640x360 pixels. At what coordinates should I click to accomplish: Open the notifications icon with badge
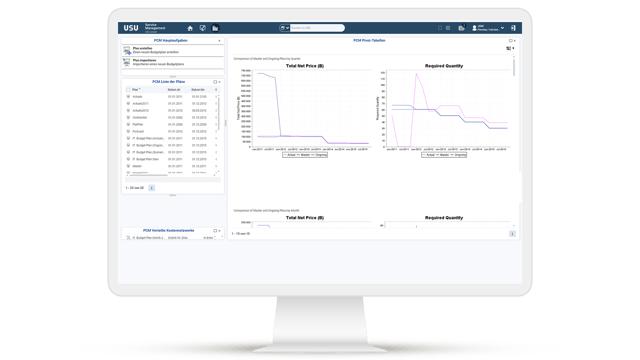[462, 28]
